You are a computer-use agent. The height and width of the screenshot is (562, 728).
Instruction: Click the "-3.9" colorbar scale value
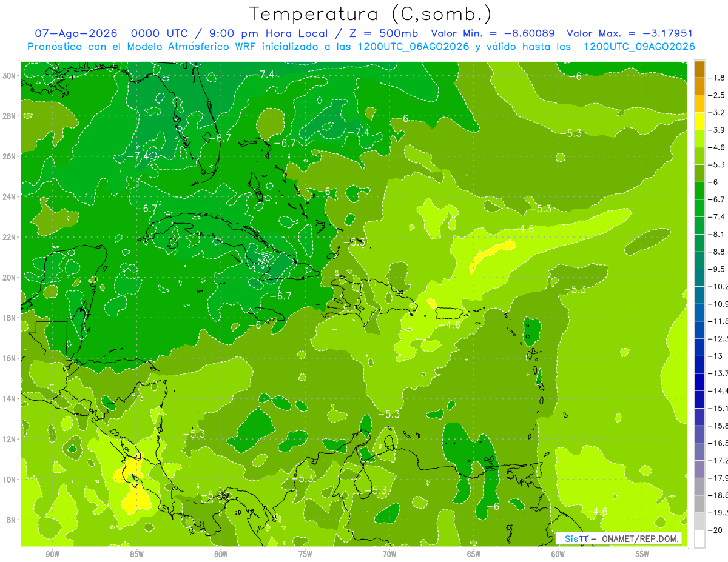717,130
